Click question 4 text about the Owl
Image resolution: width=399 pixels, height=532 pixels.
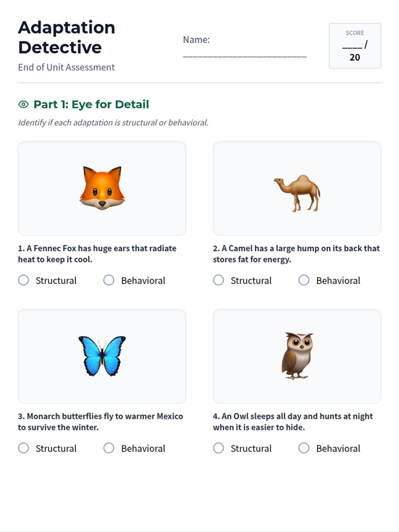coord(293,422)
